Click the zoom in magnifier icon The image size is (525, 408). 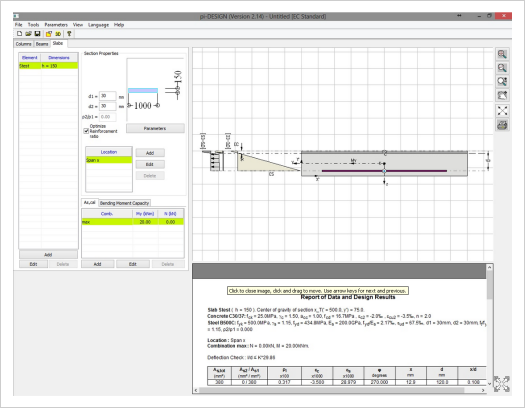502,54
